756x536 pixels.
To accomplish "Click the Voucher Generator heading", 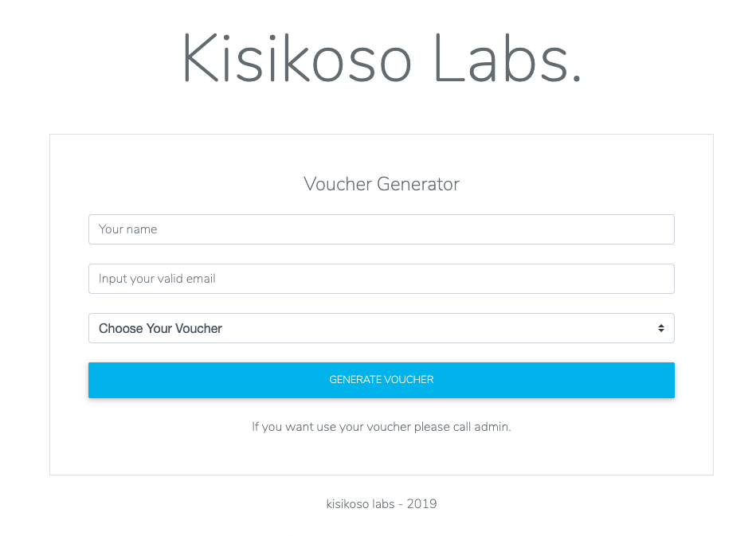I will (x=382, y=184).
